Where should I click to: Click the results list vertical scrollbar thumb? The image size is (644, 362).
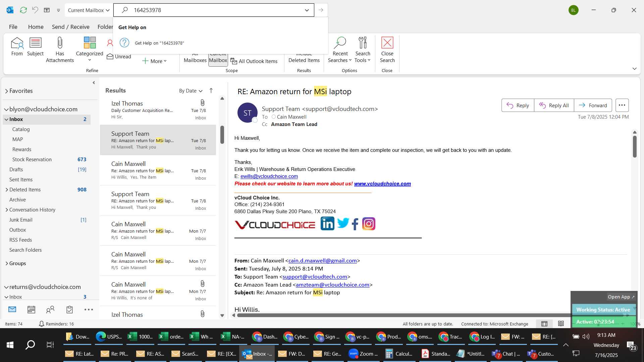click(222, 135)
